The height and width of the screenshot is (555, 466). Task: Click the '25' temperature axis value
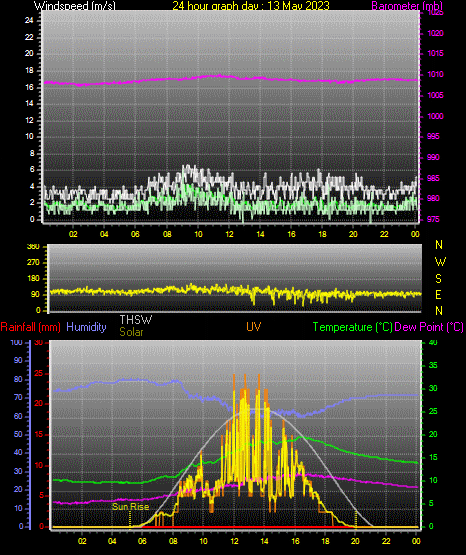[x=433, y=411]
